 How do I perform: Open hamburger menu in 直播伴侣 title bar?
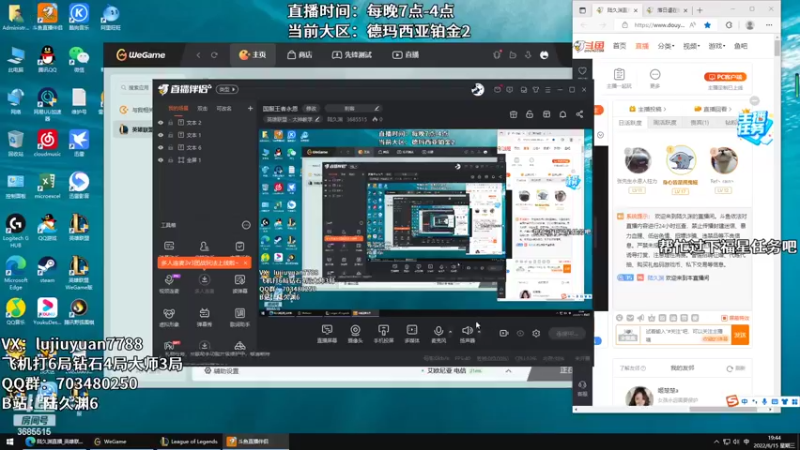tap(548, 90)
